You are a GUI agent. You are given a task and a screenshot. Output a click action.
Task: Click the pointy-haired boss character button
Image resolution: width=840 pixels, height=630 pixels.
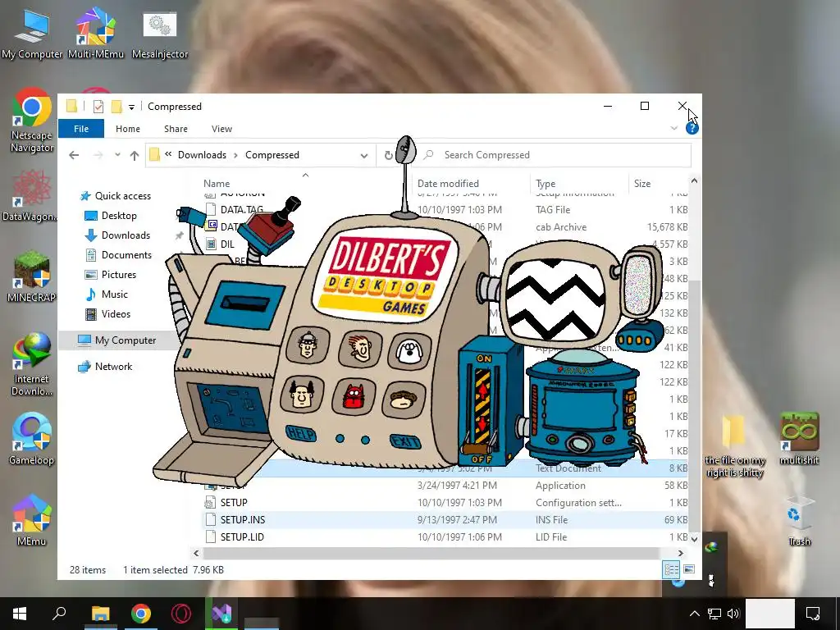pos(302,395)
